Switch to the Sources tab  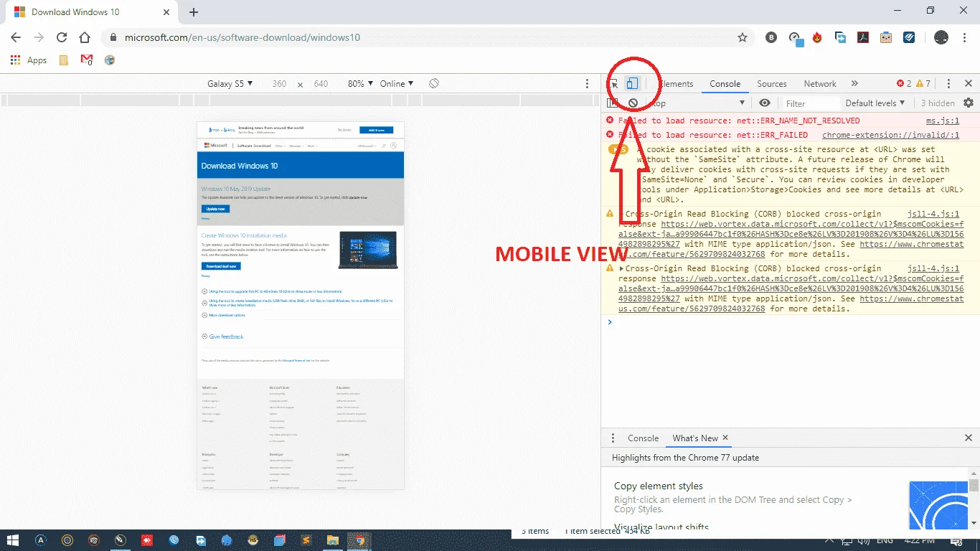[x=772, y=84]
